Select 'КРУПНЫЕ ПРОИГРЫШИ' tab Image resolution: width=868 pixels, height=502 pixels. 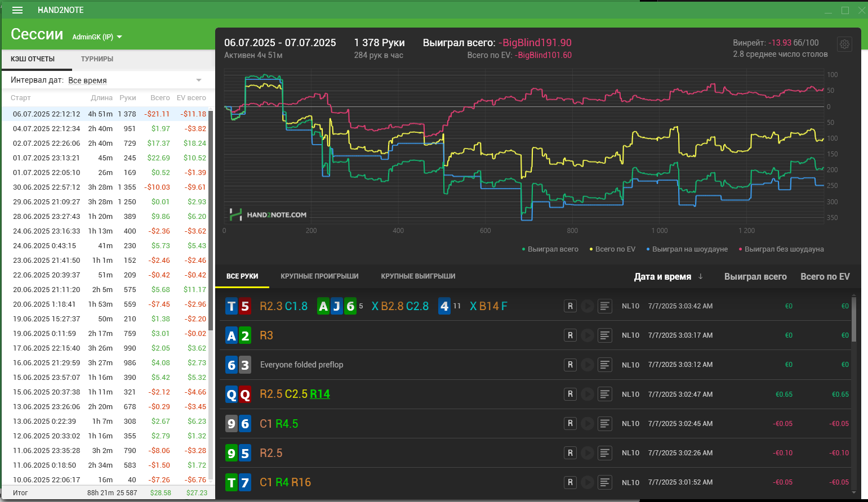(319, 276)
